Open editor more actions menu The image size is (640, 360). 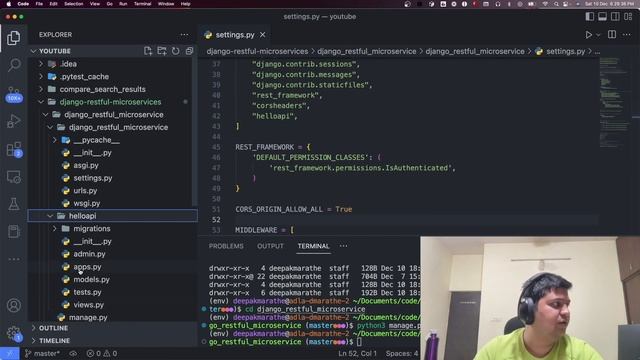pos(627,35)
